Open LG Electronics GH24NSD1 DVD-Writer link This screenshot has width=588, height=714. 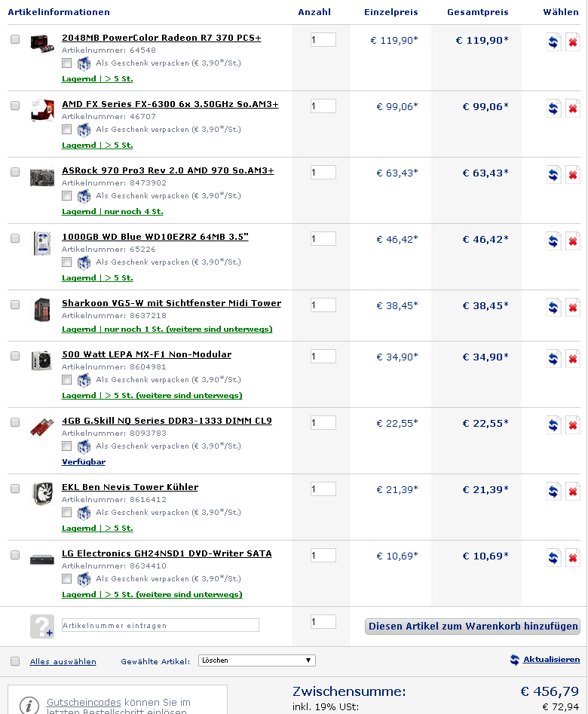167,553
